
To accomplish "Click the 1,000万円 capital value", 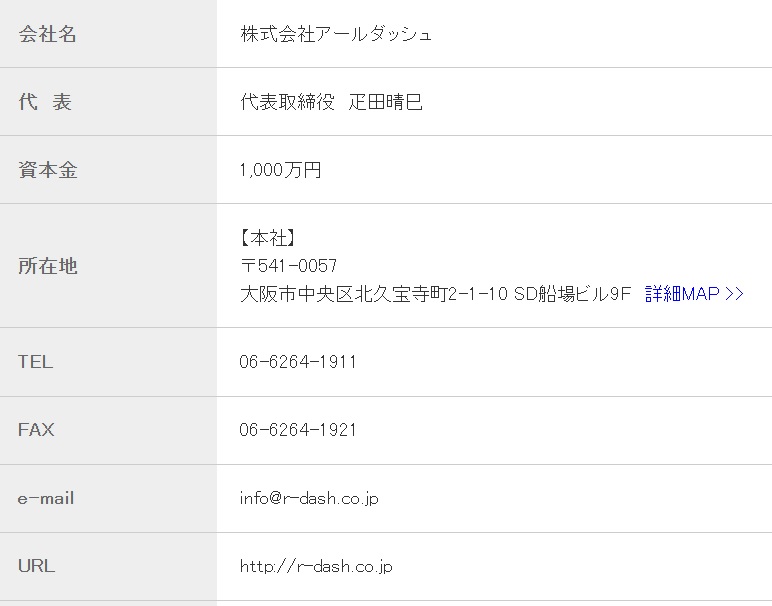I will 280,170.
